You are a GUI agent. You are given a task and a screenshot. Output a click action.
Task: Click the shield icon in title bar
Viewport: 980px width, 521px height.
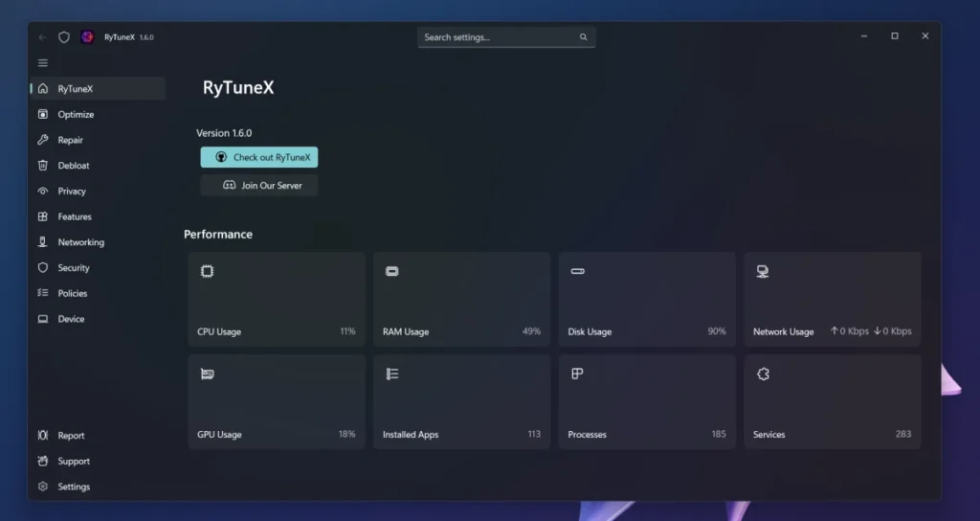point(64,37)
